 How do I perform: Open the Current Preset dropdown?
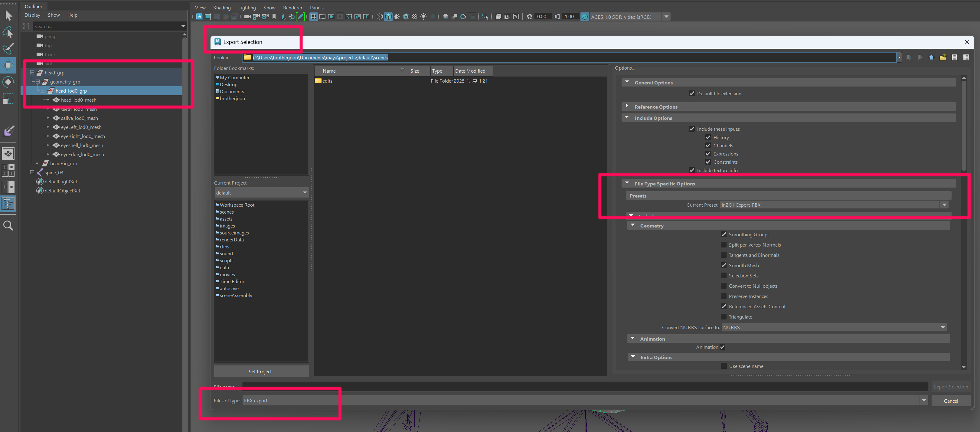pyautogui.click(x=944, y=205)
